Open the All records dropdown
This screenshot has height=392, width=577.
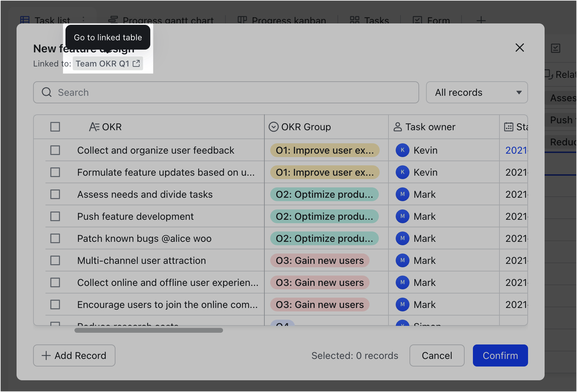[477, 92]
